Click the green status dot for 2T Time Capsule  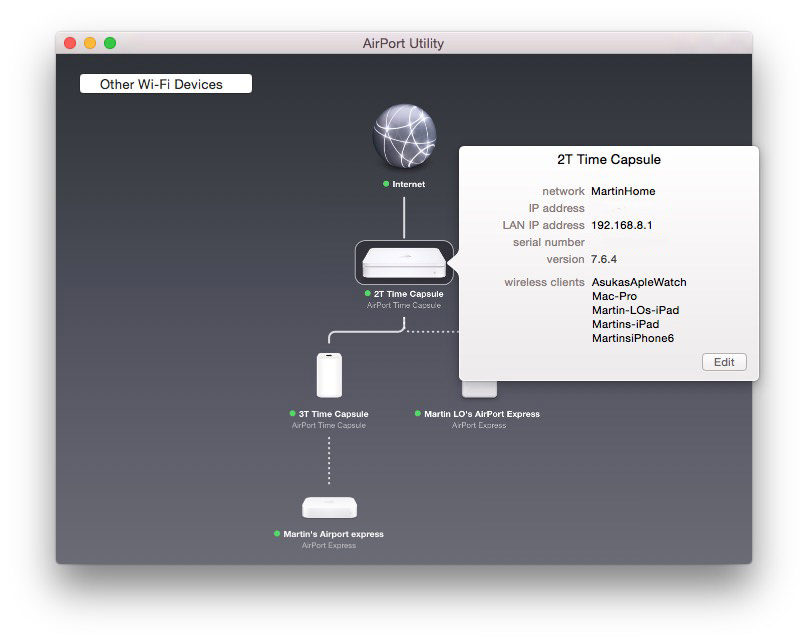[x=367, y=293]
